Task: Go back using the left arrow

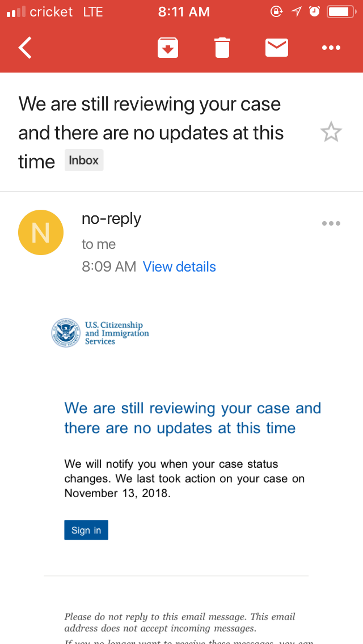Action: (25, 48)
